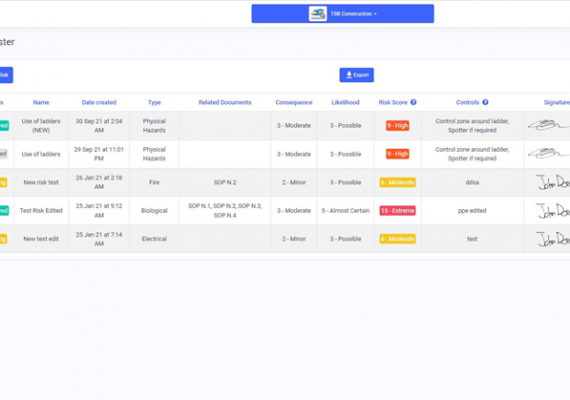The height and width of the screenshot is (400, 570).
Task: Sort by Name column header
Action: (41, 103)
